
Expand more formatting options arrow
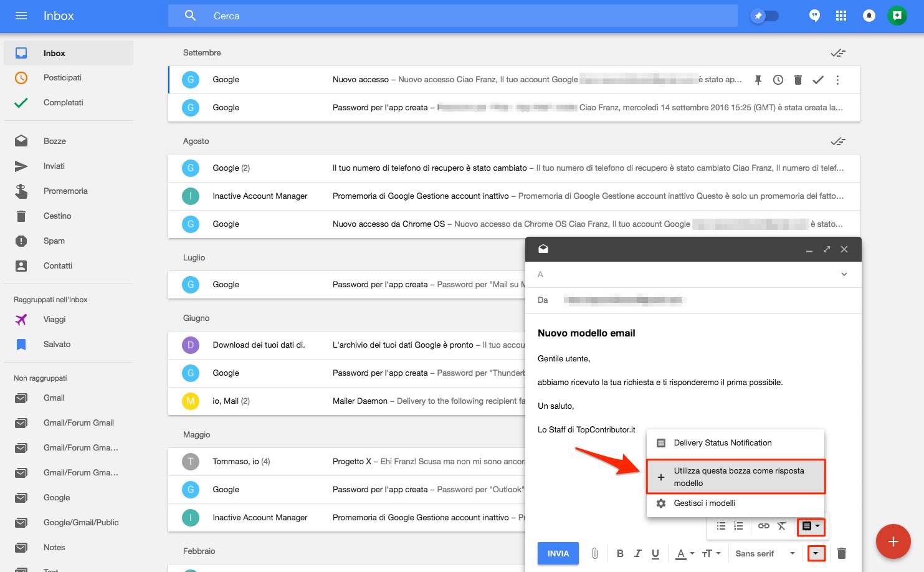tap(816, 553)
